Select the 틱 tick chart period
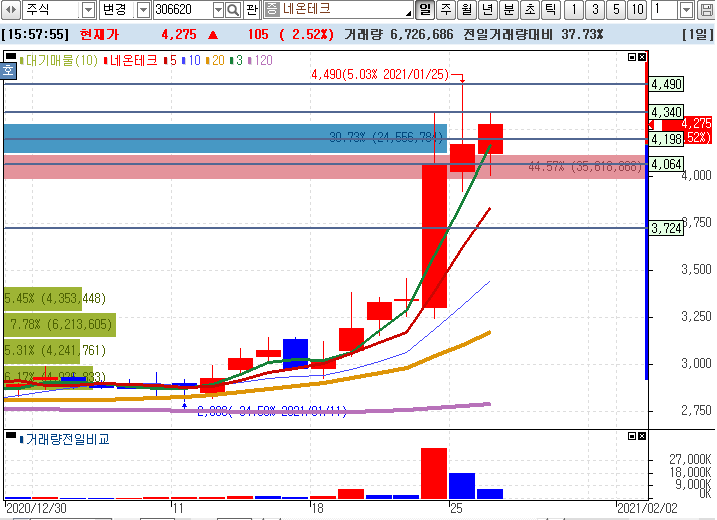 click(551, 10)
